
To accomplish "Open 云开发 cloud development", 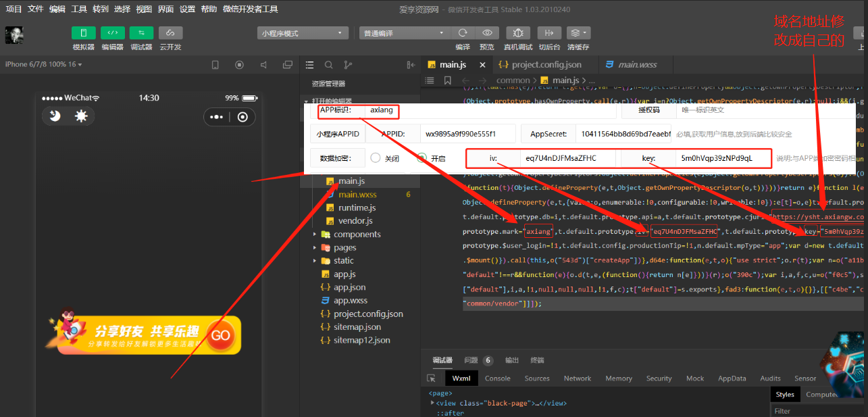I will pos(170,33).
